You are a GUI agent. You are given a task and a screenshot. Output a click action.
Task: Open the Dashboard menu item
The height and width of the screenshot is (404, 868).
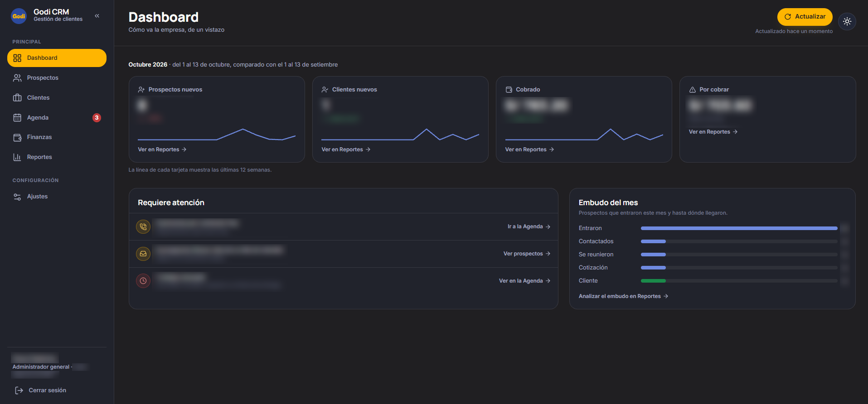tap(57, 58)
